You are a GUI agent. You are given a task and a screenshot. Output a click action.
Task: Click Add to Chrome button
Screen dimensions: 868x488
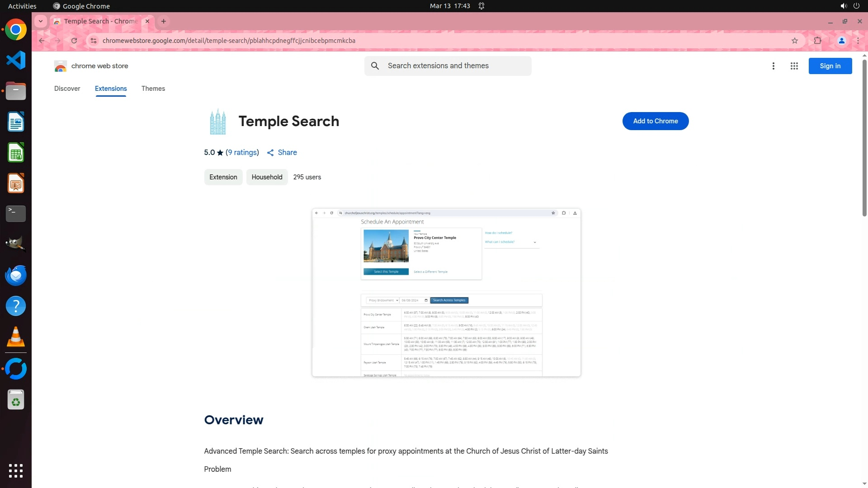click(x=655, y=121)
